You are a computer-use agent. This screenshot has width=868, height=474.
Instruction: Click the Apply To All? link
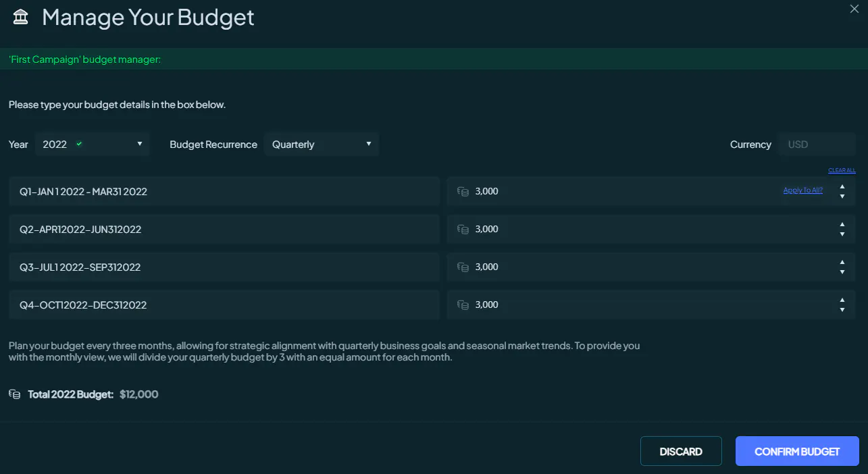(x=803, y=190)
